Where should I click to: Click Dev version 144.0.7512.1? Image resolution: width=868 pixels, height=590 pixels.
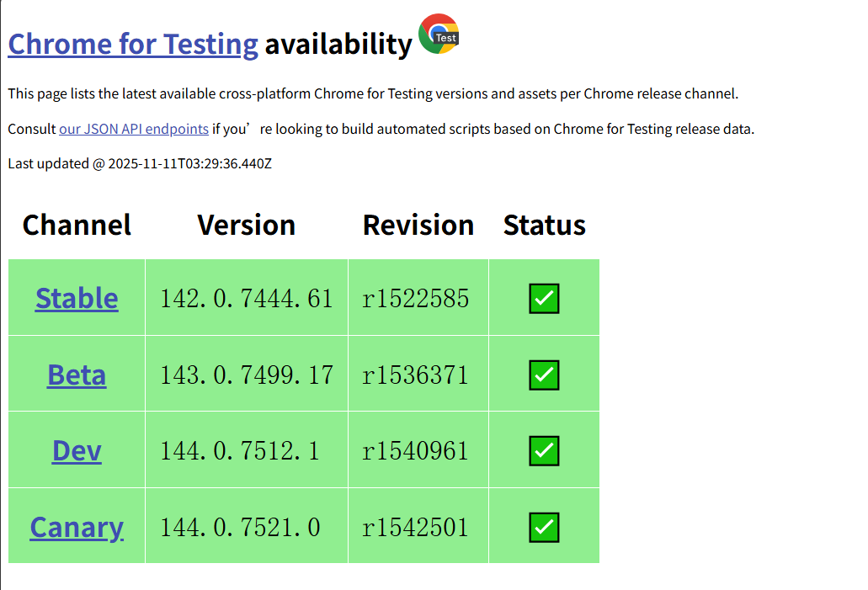240,451
